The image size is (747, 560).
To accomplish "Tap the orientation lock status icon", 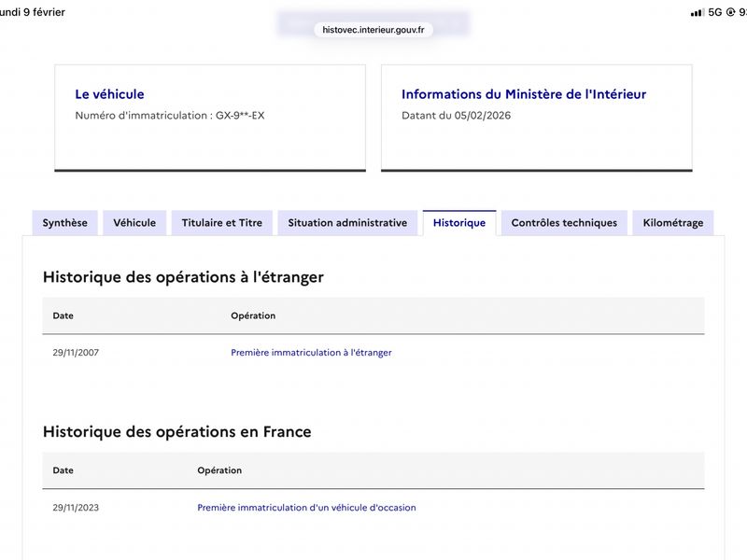I will click(730, 12).
